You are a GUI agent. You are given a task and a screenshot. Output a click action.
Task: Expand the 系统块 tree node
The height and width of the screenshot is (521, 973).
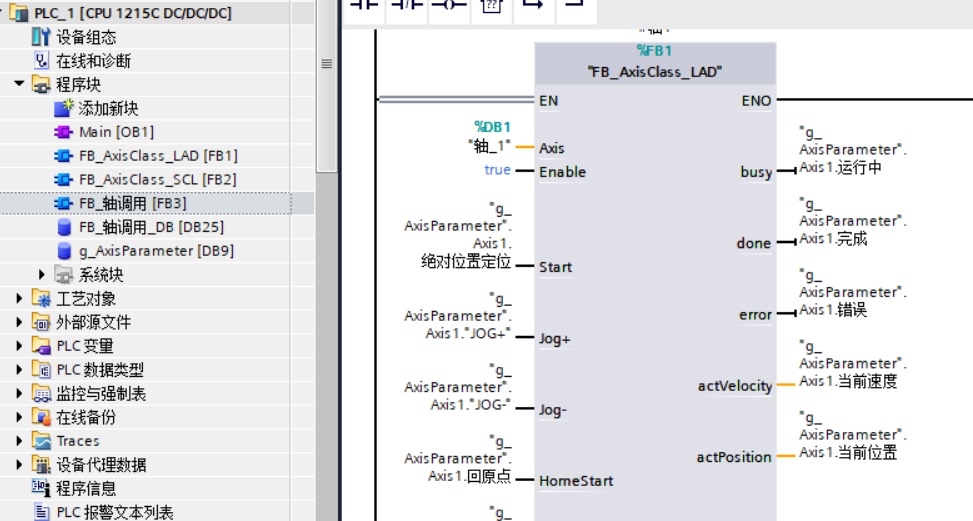[42, 274]
